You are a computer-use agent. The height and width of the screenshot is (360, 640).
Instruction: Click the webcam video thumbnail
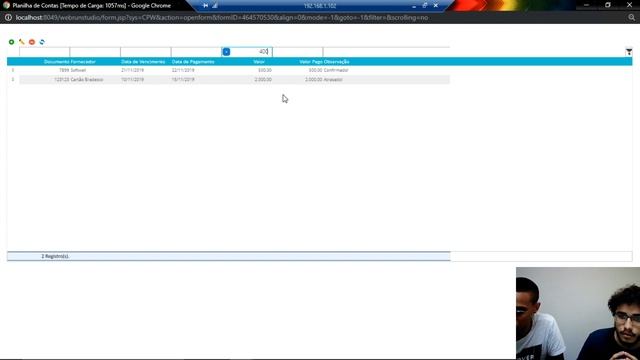point(578,313)
